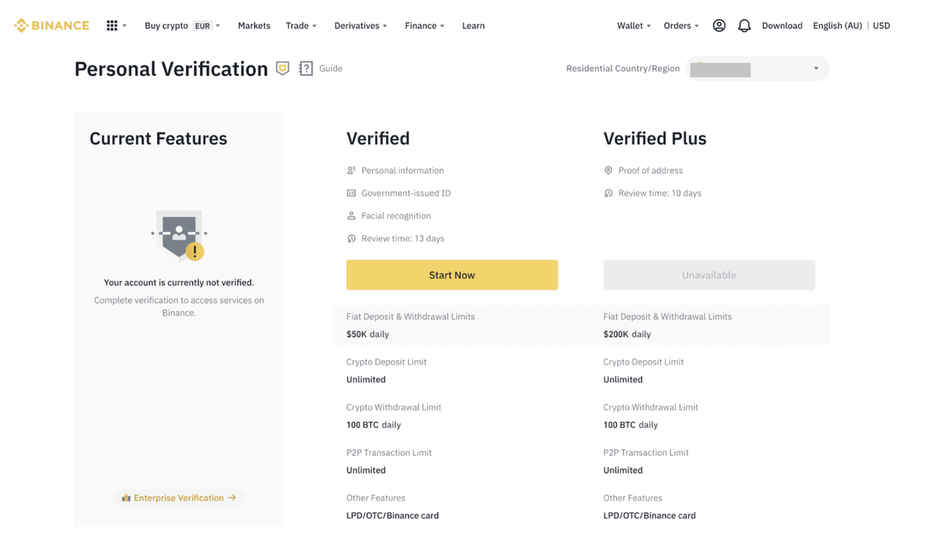Click the Facial recognition icon
932x560 pixels.
tap(351, 215)
